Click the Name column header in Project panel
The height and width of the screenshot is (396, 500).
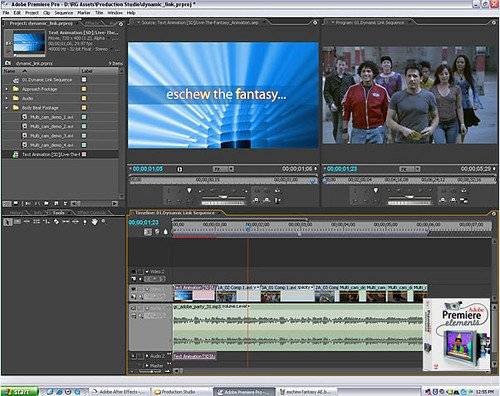(41, 71)
